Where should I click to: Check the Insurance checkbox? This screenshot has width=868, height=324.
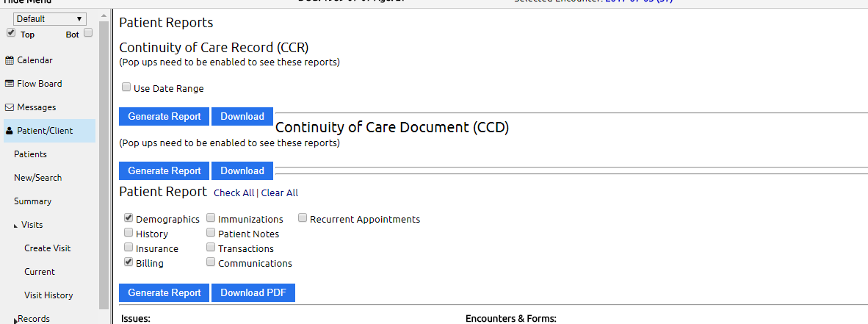coord(129,247)
